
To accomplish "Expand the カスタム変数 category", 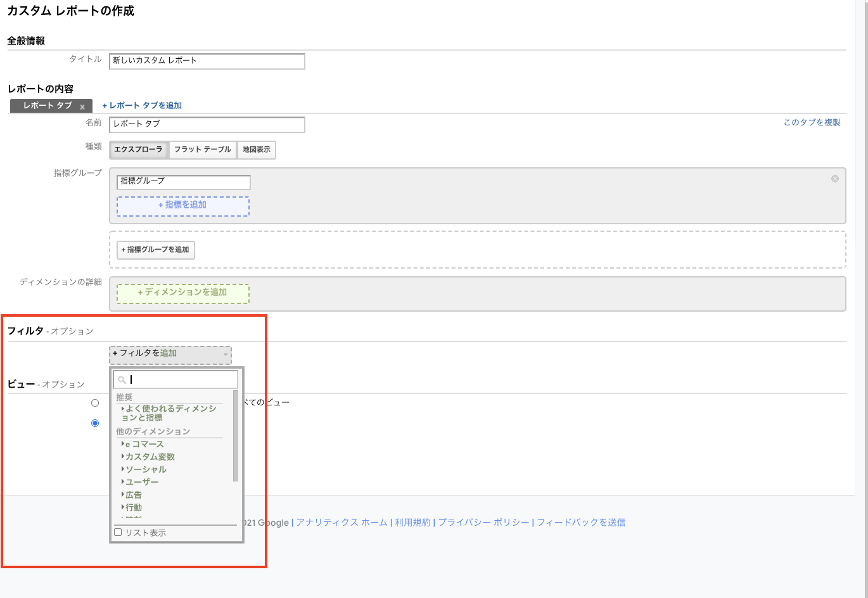I will coord(150,457).
